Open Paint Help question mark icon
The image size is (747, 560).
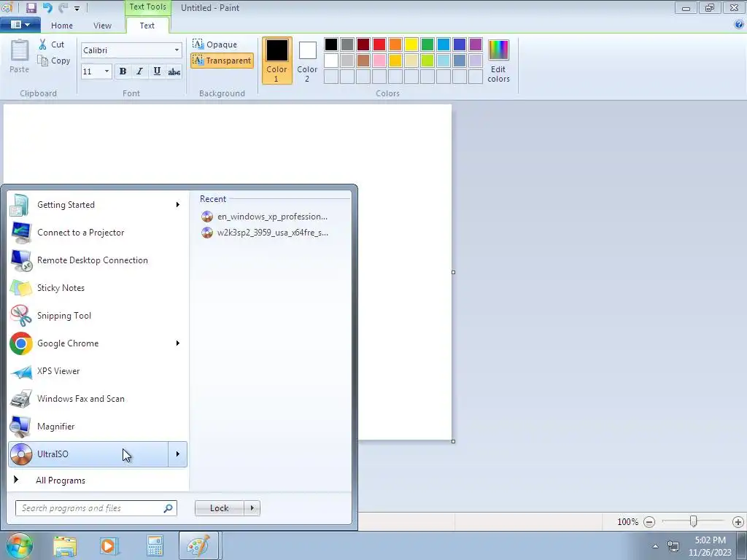click(x=739, y=24)
